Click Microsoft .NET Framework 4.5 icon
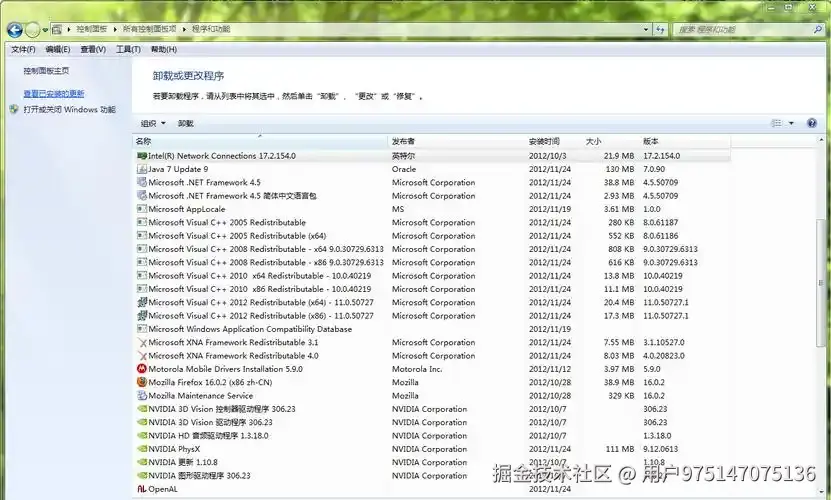831x500 pixels. point(142,182)
